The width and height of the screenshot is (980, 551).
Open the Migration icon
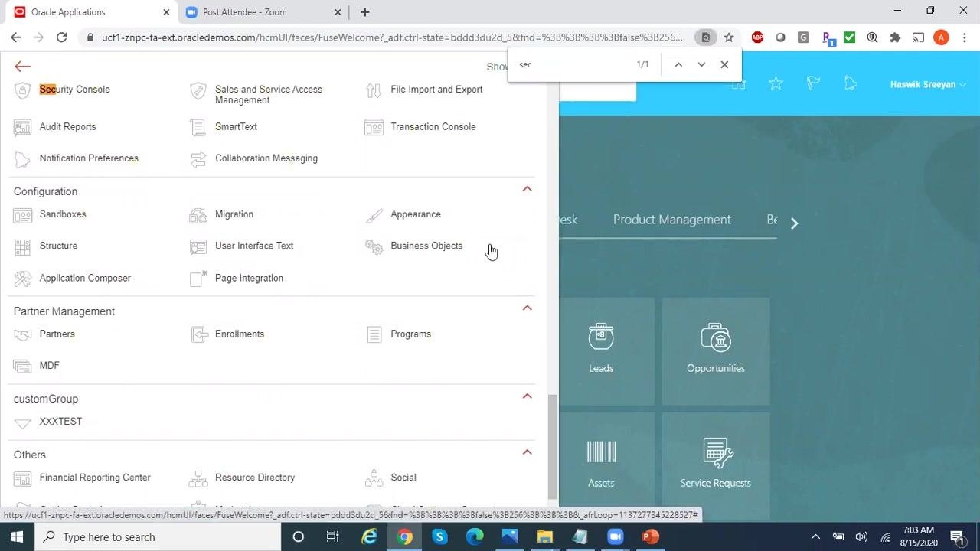tap(198, 215)
